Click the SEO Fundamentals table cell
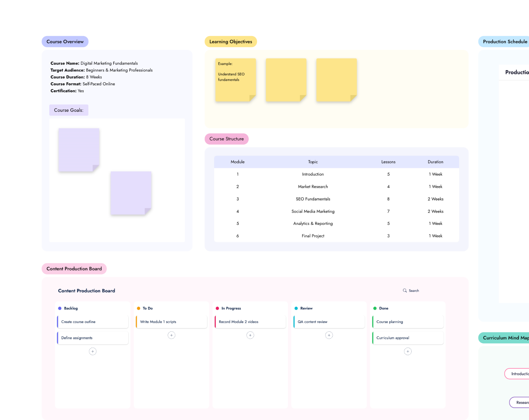The height and width of the screenshot is (420, 529). click(313, 199)
